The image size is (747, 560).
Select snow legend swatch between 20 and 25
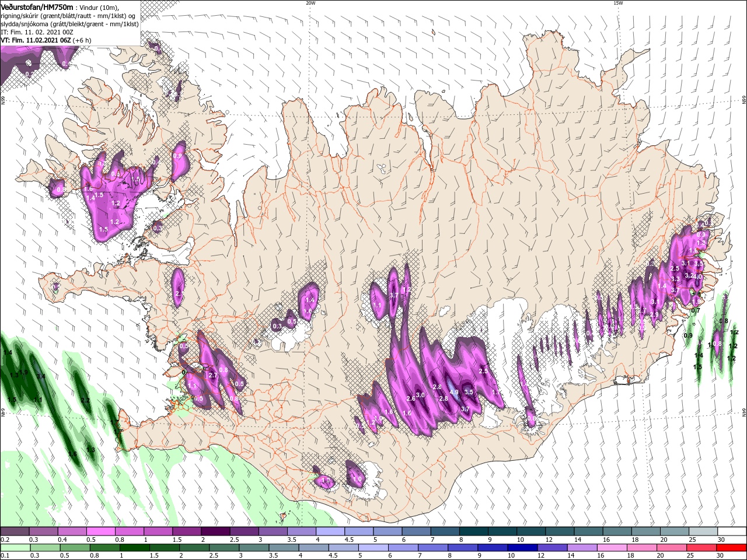pyautogui.click(x=674, y=531)
